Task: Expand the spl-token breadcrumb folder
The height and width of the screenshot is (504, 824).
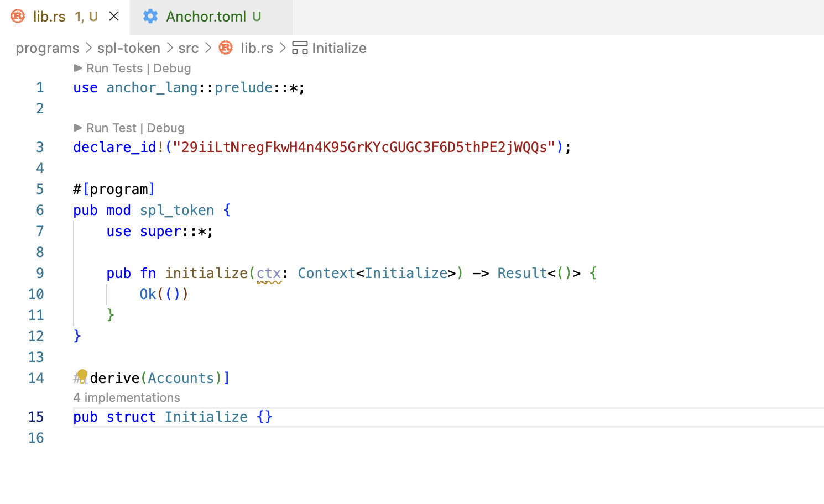Action: tap(128, 48)
